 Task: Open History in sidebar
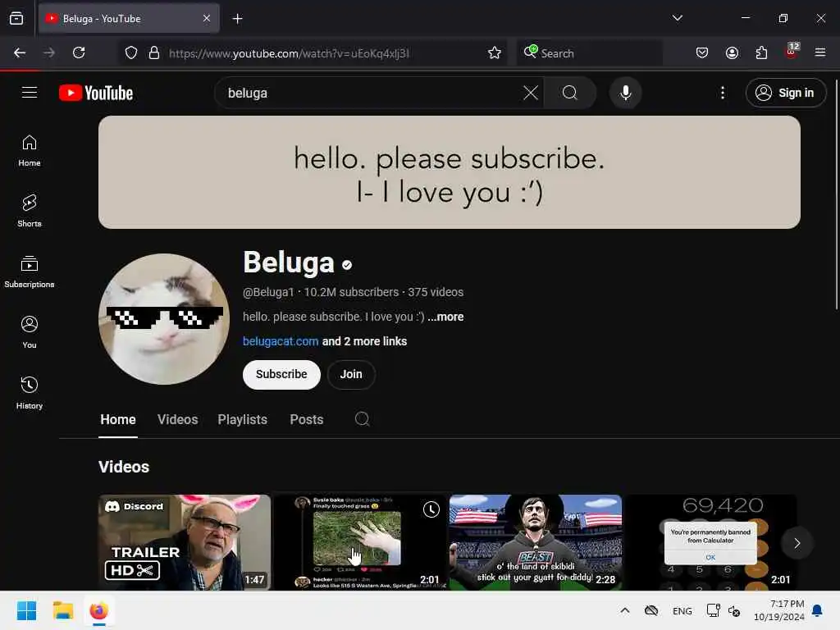click(30, 393)
